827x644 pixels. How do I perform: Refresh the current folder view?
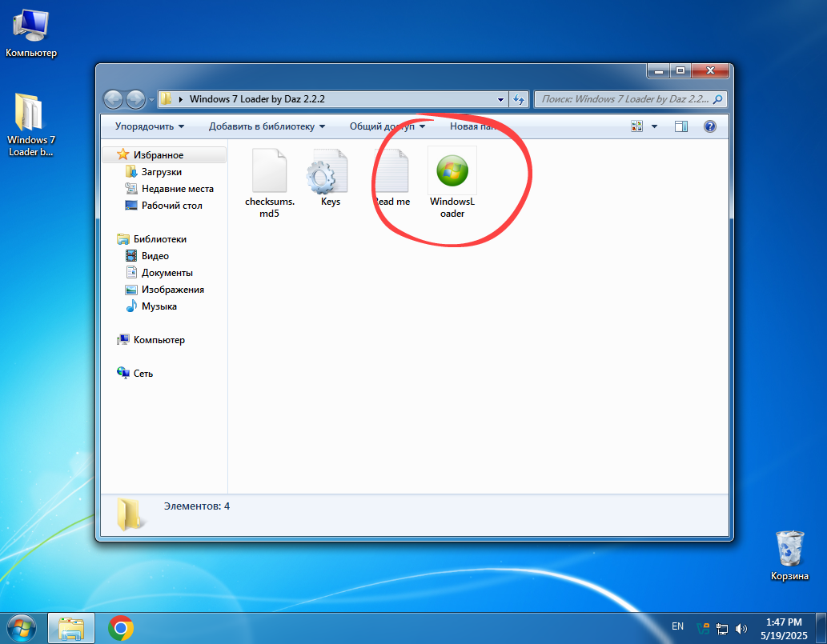pos(519,99)
